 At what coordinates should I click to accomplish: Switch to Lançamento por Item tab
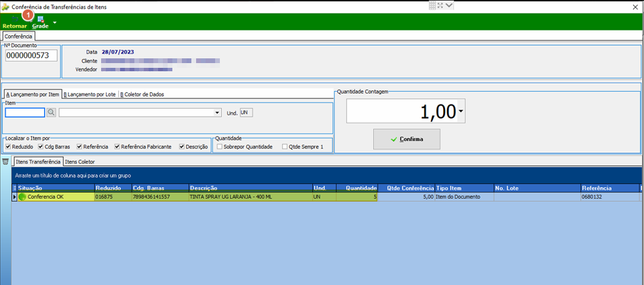(x=33, y=94)
